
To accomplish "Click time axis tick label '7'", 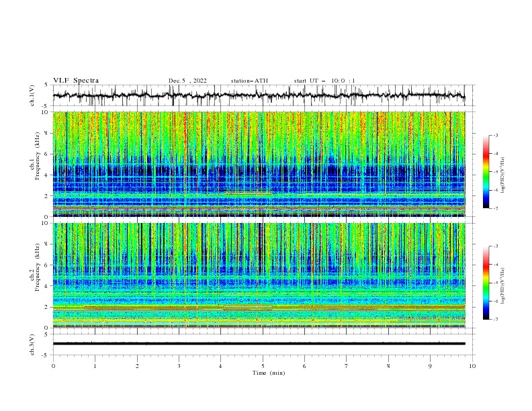I will point(346,366).
